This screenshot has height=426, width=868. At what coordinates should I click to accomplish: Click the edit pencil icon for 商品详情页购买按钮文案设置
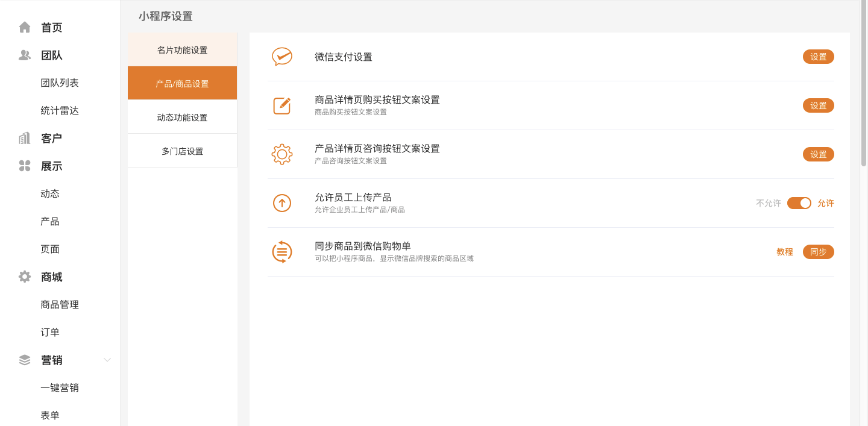(x=281, y=105)
